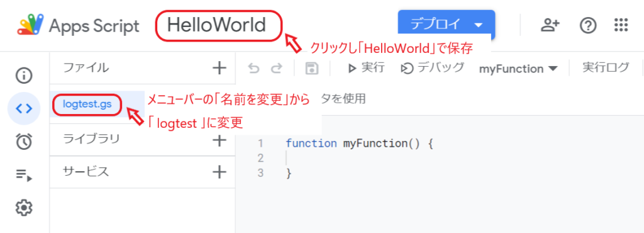644x233 pixels.
Task: Open the Overview info icon in sidebar
Action: 24,76
